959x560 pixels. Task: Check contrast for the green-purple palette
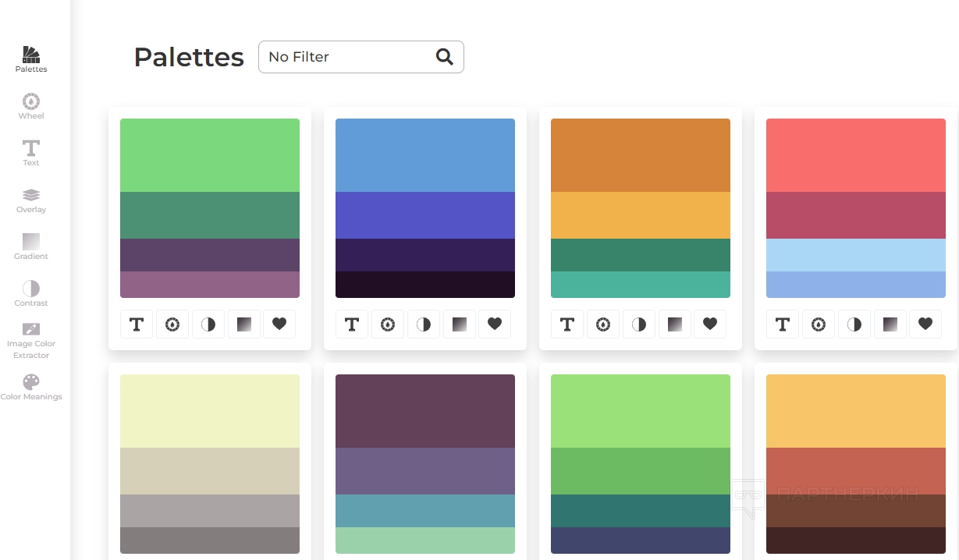coord(208,324)
